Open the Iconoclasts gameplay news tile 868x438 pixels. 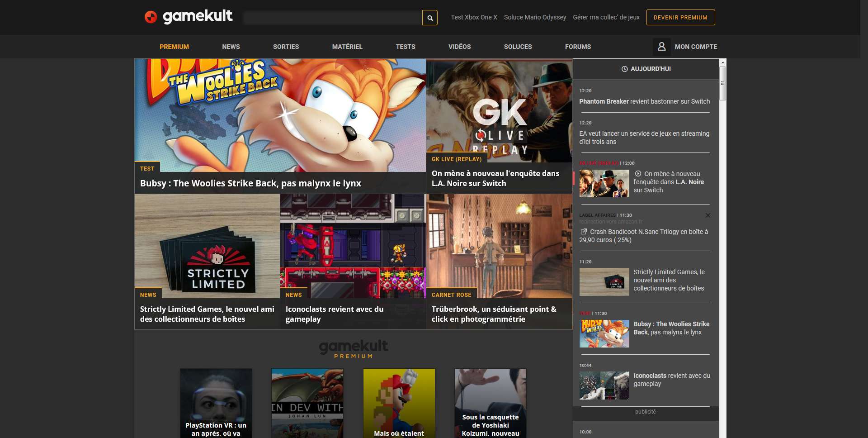(x=353, y=246)
